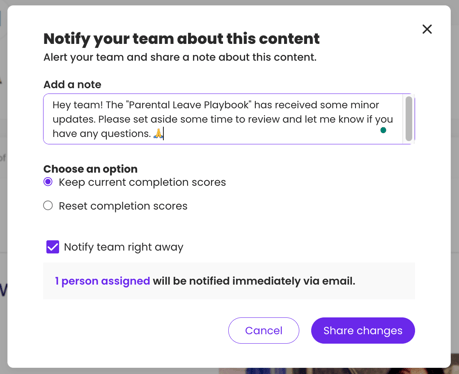Viewport: 459px width, 374px height.
Task: Click "will be notified immediately via email" text
Action: tap(254, 281)
